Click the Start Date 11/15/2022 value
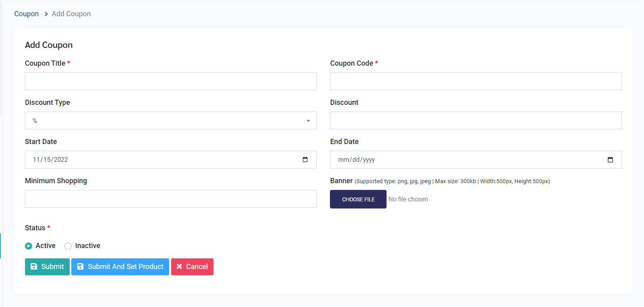 [51, 160]
